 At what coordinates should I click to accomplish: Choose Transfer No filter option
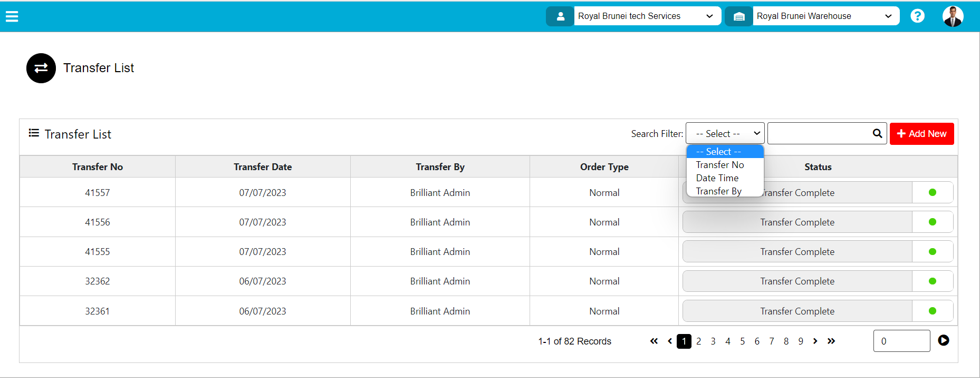720,165
